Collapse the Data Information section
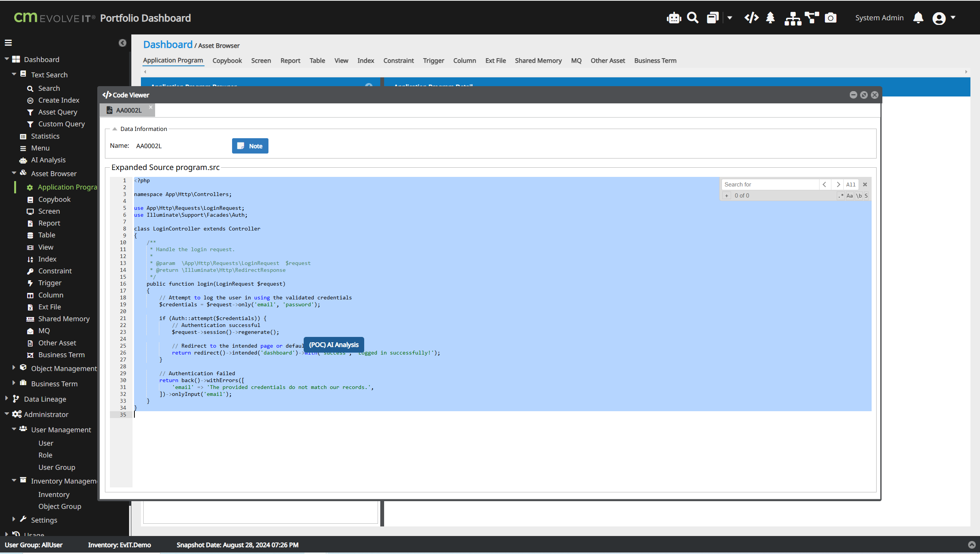This screenshot has height=554, width=980. (115, 129)
